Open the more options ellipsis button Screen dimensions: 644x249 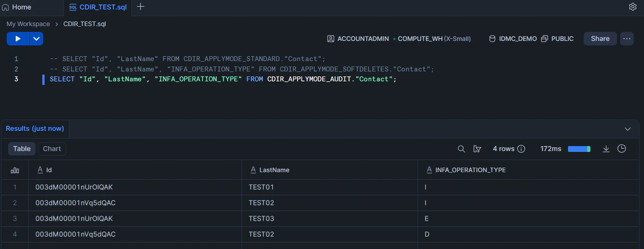pos(627,39)
